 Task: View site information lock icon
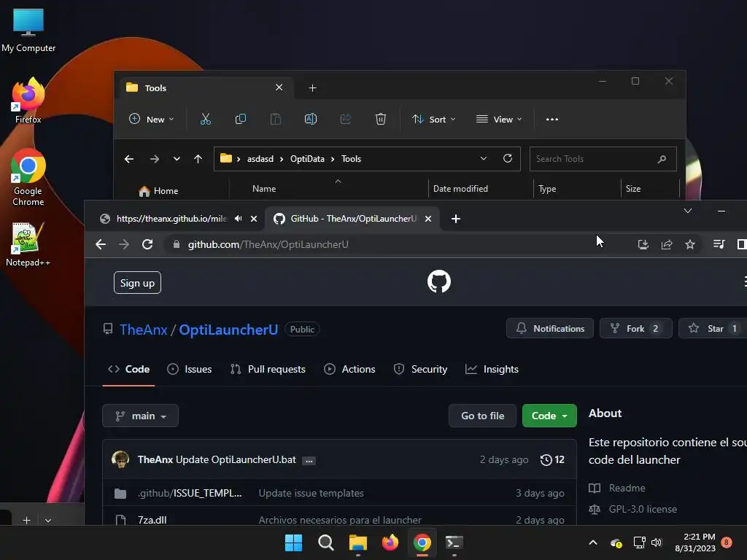(177, 244)
